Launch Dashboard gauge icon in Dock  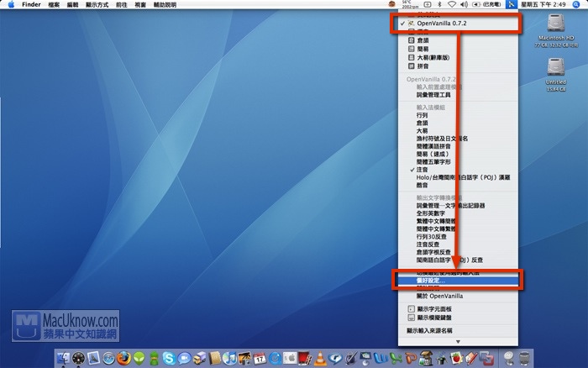click(78, 359)
